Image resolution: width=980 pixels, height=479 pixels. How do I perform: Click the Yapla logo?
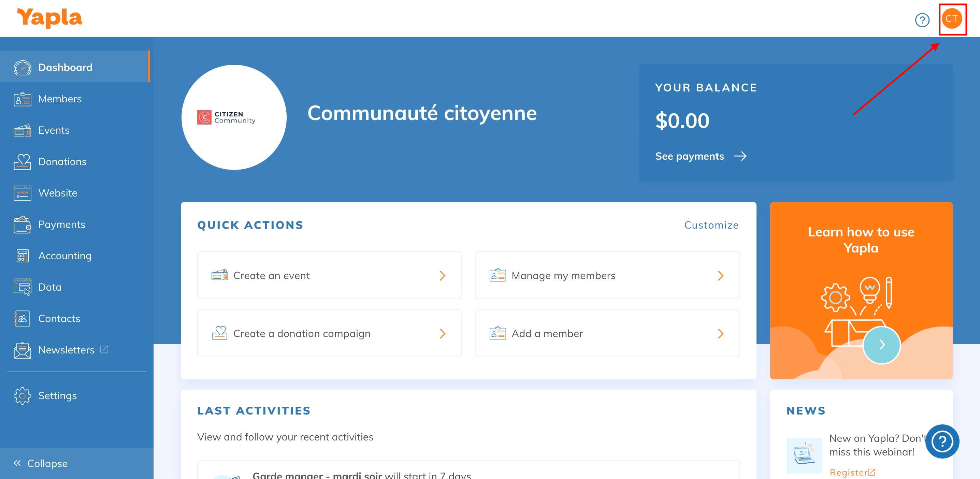[49, 18]
